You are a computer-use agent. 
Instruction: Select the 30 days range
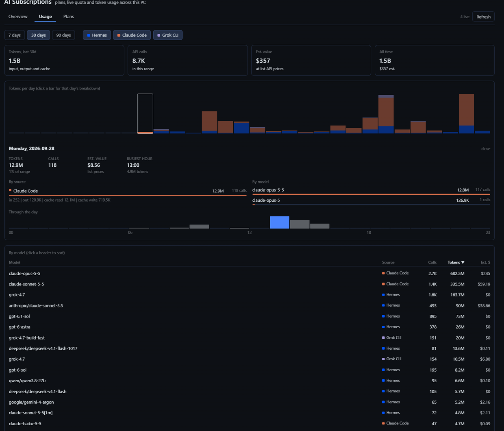pyautogui.click(x=39, y=35)
